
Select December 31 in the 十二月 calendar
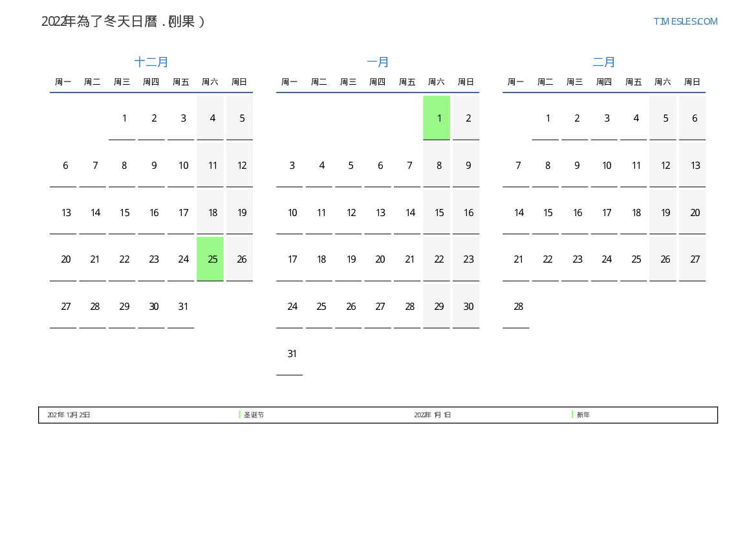pyautogui.click(x=183, y=307)
